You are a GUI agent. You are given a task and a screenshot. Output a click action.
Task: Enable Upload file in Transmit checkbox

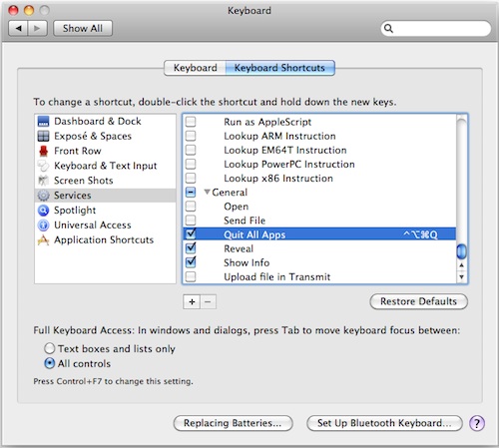click(191, 276)
